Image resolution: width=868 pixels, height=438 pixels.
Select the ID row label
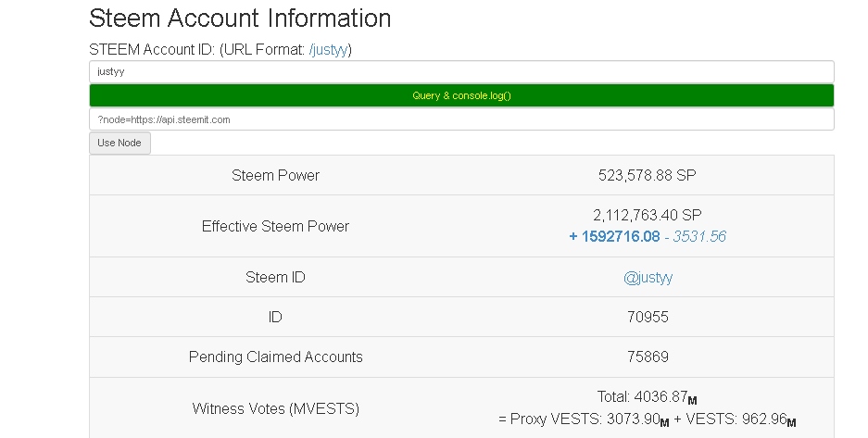pyautogui.click(x=275, y=317)
